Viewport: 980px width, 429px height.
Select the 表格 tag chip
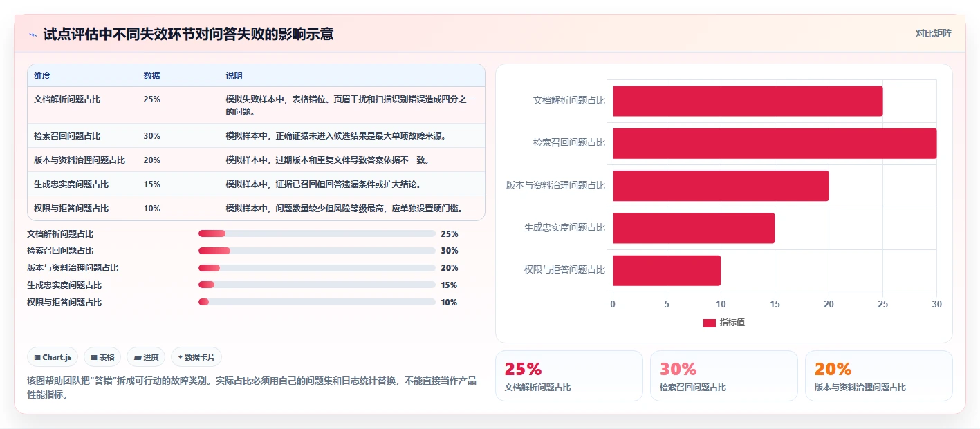[x=102, y=357]
